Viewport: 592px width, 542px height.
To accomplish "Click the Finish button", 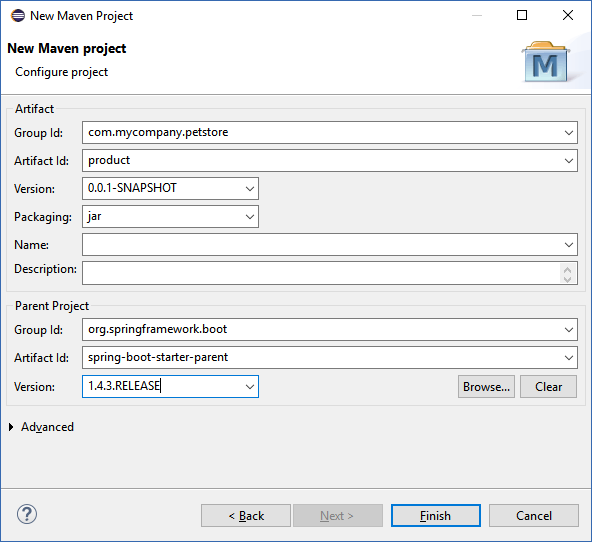I will 436,516.
